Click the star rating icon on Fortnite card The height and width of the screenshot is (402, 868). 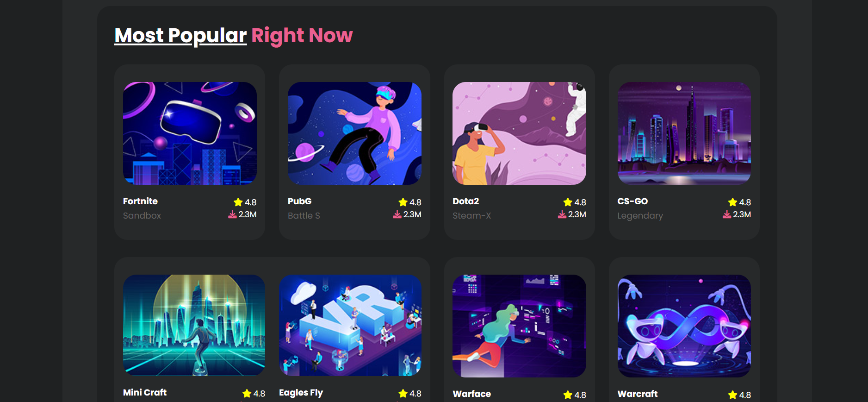coord(238,202)
